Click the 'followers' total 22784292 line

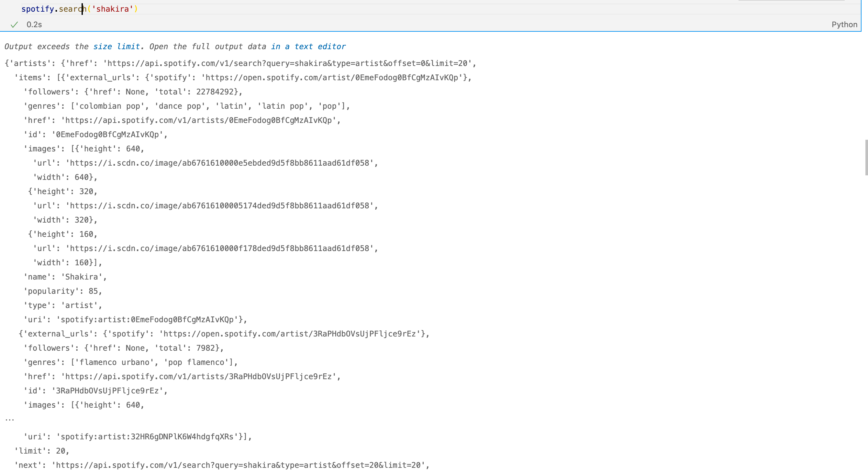133,92
